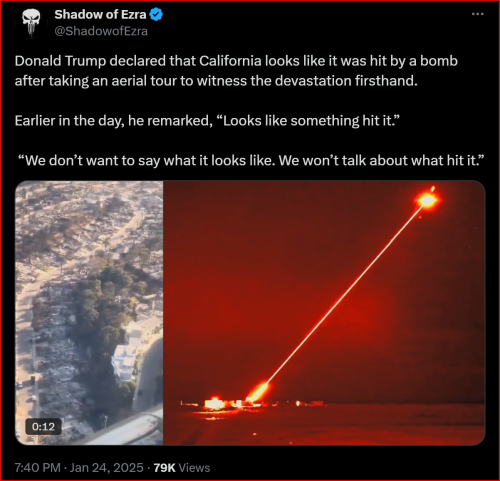The height and width of the screenshot is (481, 500).
Task: Click the line "Earlier in the day, he remarked"
Action: (207, 121)
